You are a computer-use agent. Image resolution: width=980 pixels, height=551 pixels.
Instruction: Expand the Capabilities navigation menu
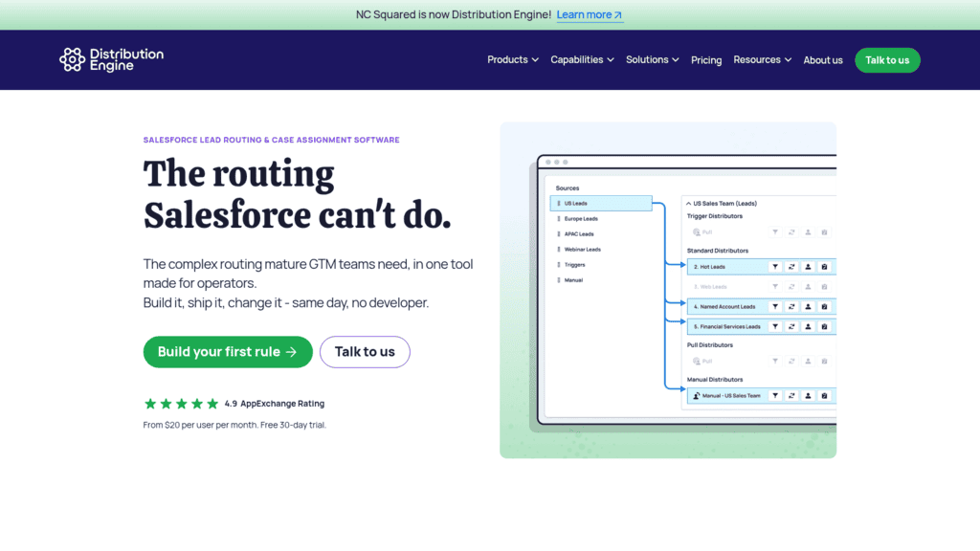[582, 60]
